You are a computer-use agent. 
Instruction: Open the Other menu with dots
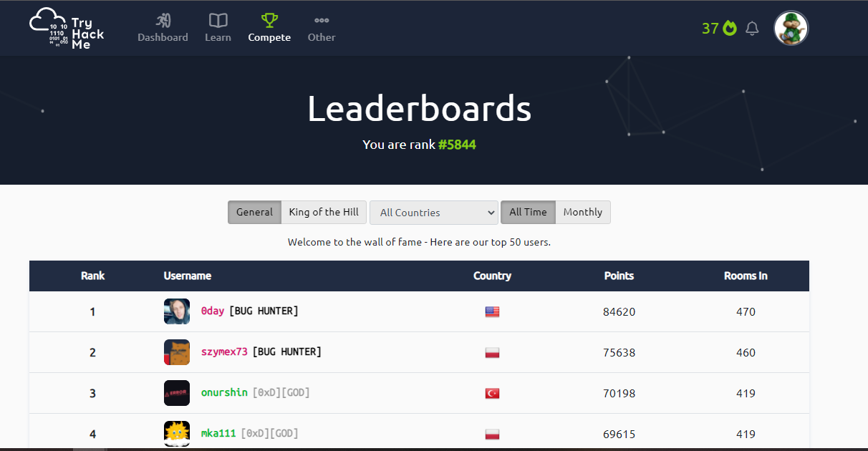[x=322, y=28]
